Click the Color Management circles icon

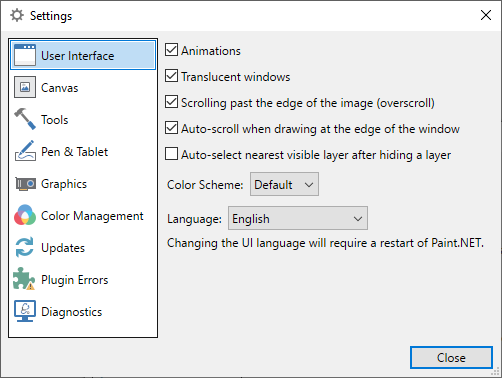point(25,215)
